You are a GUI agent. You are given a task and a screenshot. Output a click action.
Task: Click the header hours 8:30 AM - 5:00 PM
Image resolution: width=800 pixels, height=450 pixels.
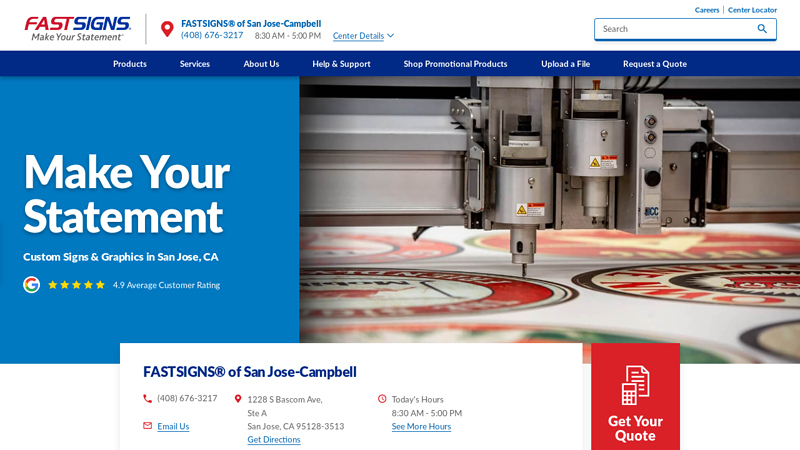(288, 36)
